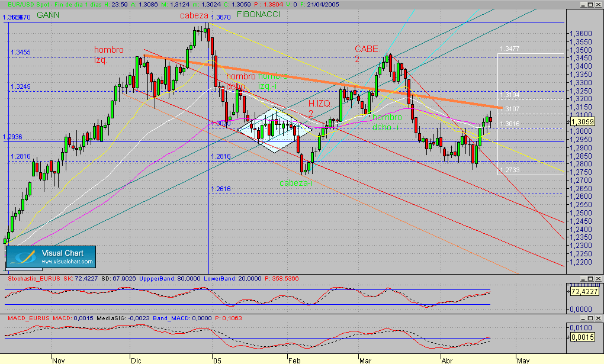Image resolution: width=604 pixels, height=364 pixels.
Task: Click the white 1.3016 retracement label
Action: tap(510, 124)
